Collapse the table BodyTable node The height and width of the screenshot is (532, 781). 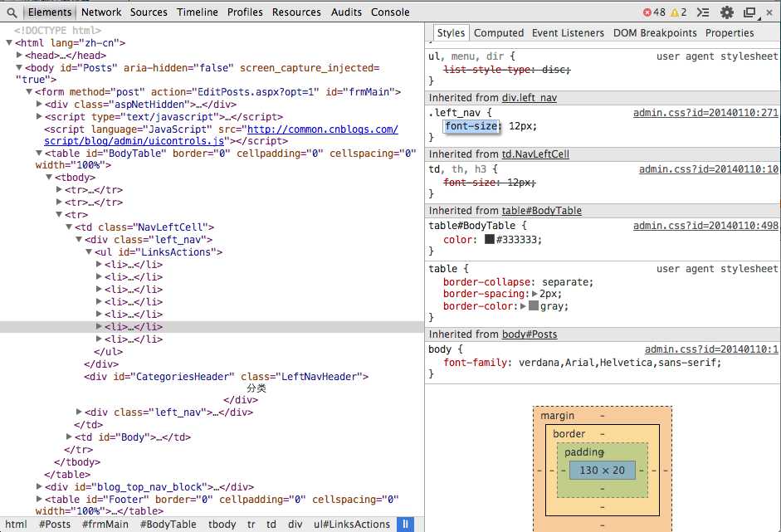(x=39, y=153)
